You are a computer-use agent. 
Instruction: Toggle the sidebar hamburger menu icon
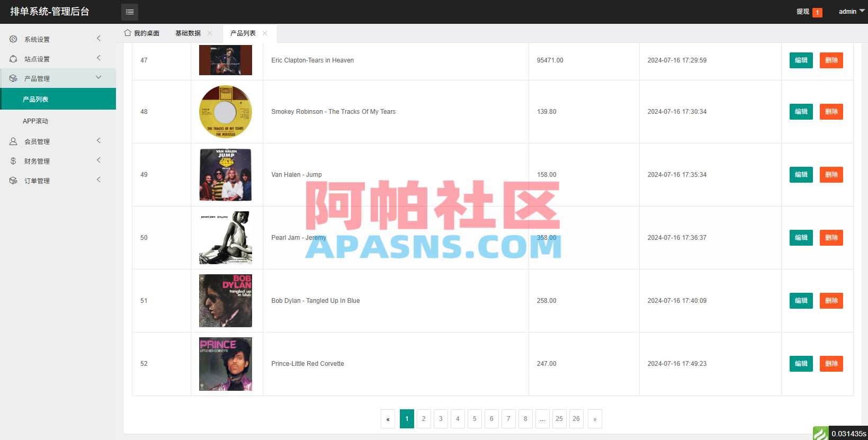[x=130, y=12]
